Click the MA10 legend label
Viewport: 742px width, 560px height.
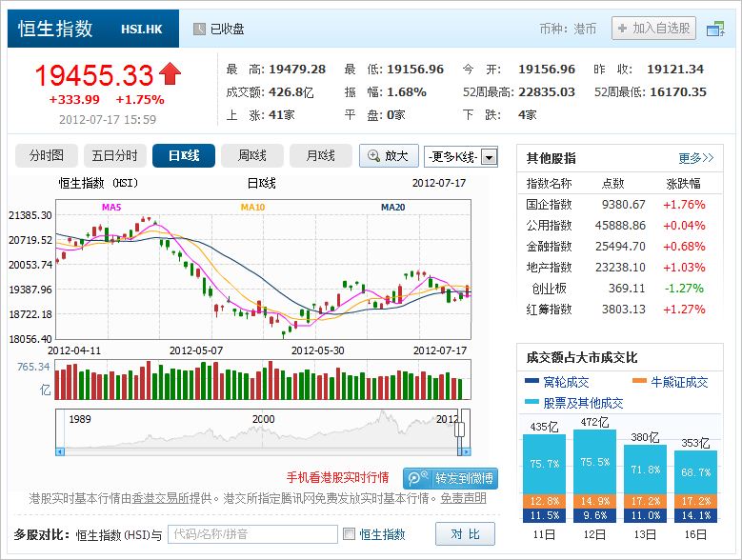252,208
